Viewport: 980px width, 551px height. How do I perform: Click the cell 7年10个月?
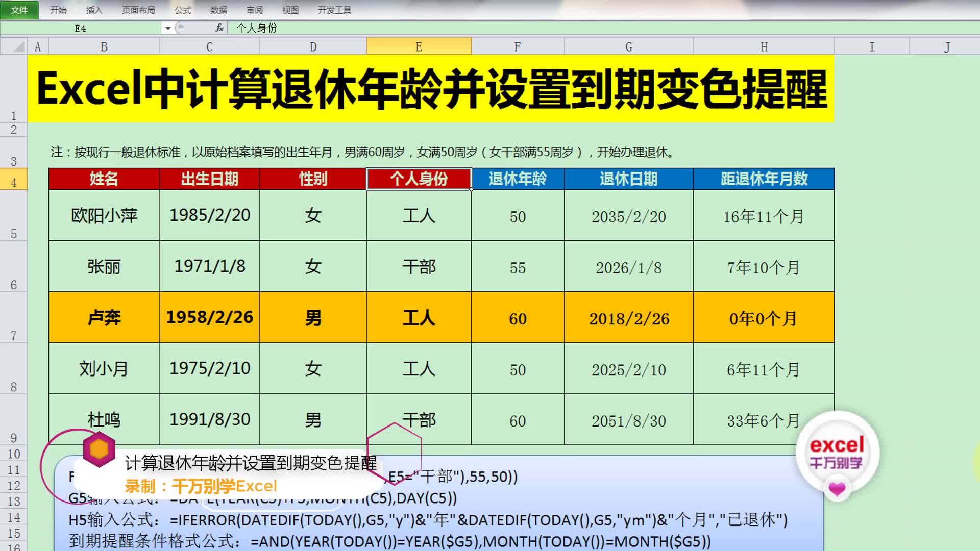pyautogui.click(x=764, y=266)
